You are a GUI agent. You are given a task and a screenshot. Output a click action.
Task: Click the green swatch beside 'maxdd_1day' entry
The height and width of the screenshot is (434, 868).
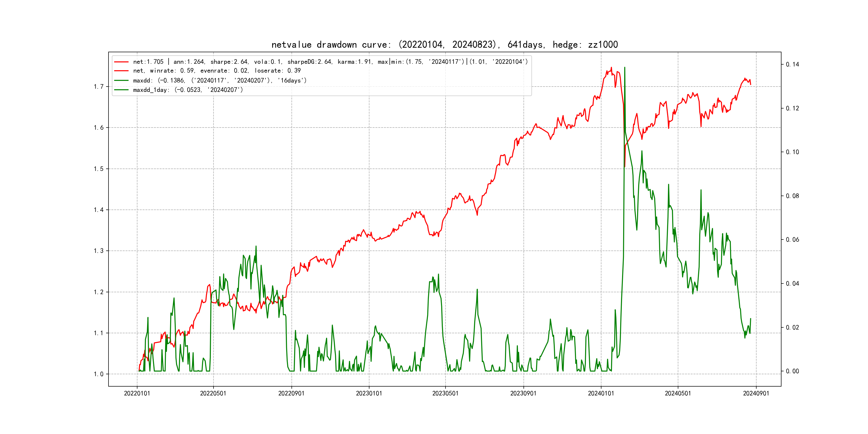click(121, 90)
